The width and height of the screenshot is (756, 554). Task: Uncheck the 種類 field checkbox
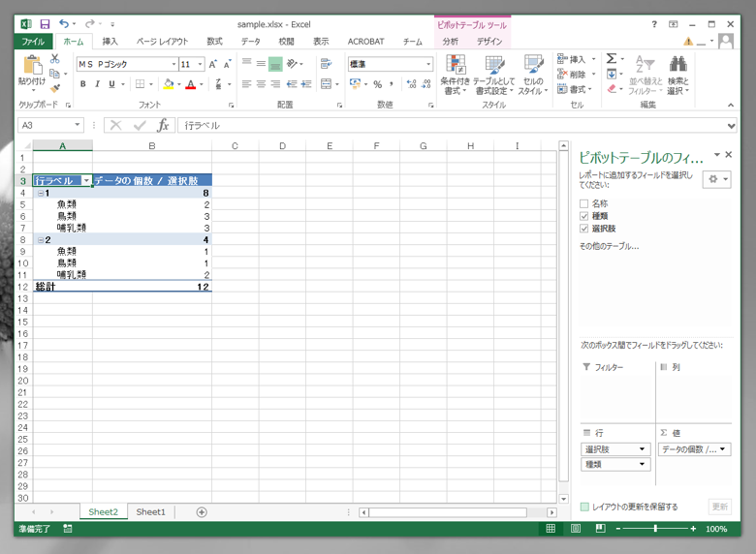584,216
